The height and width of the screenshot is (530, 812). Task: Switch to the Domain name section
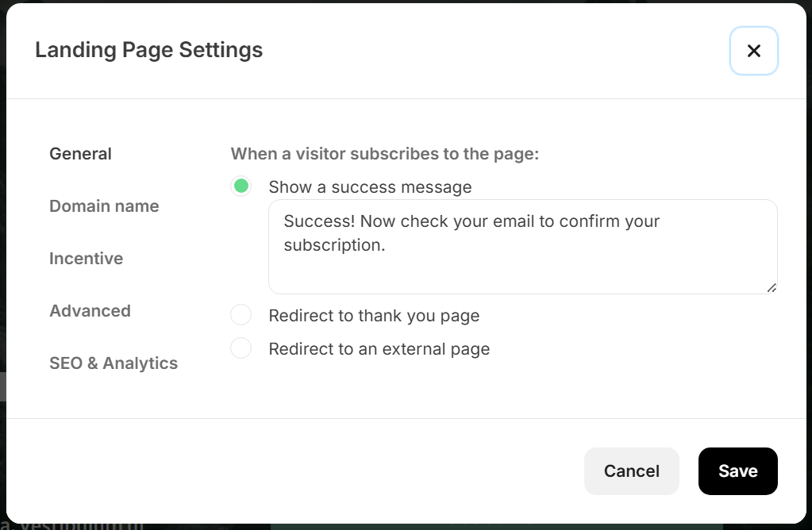104,206
